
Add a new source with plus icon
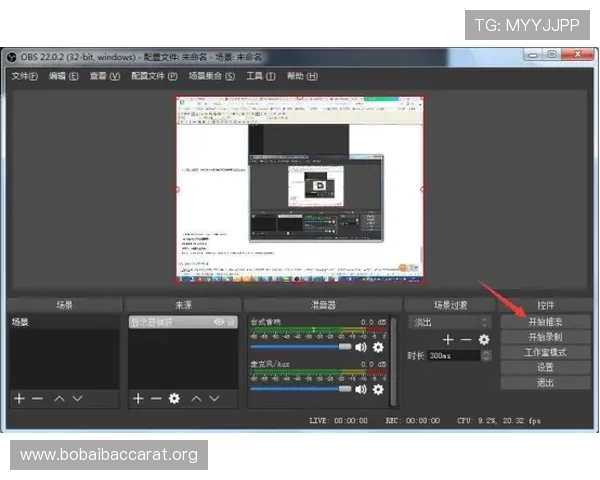(x=138, y=398)
